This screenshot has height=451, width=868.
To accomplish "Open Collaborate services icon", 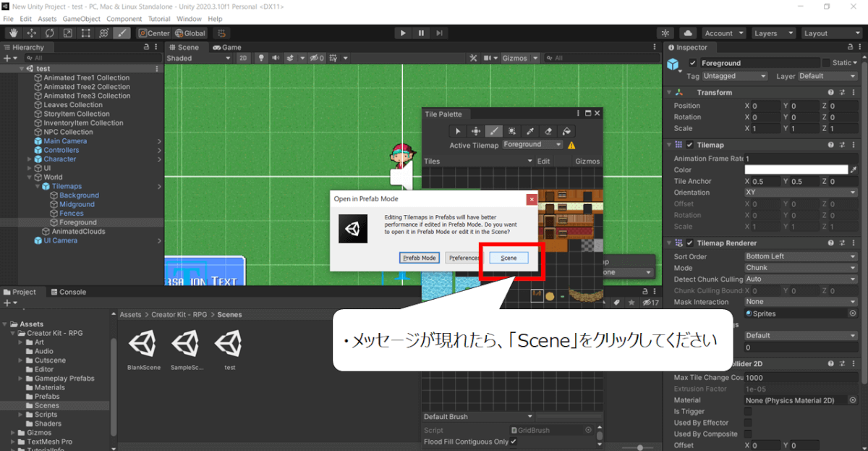I will point(666,33).
